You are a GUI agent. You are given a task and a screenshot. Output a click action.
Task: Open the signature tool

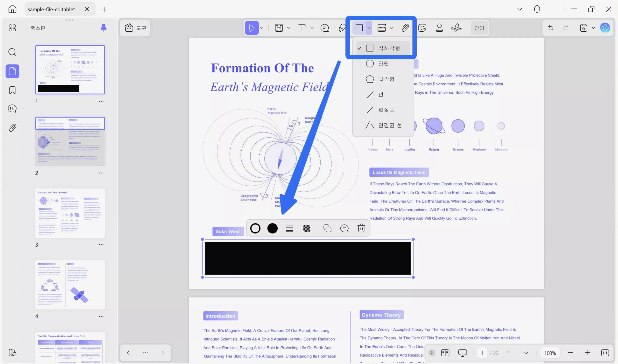[457, 28]
